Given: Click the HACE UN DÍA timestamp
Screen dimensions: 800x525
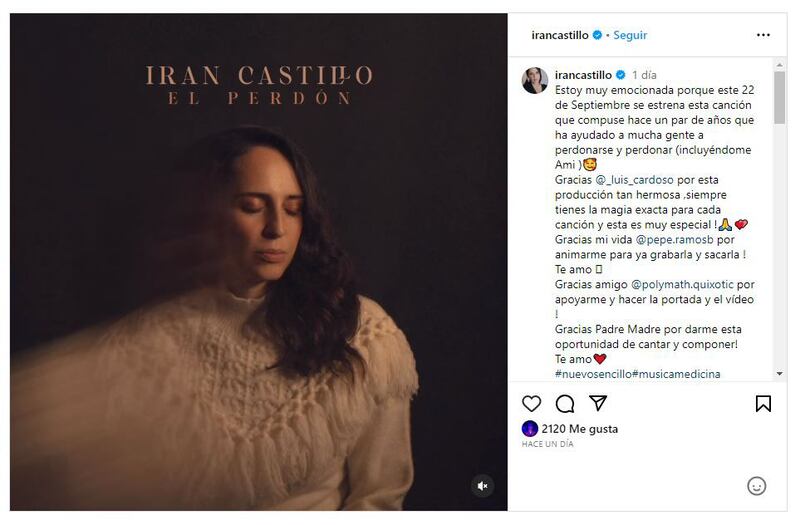Looking at the screenshot, I should point(549,444).
